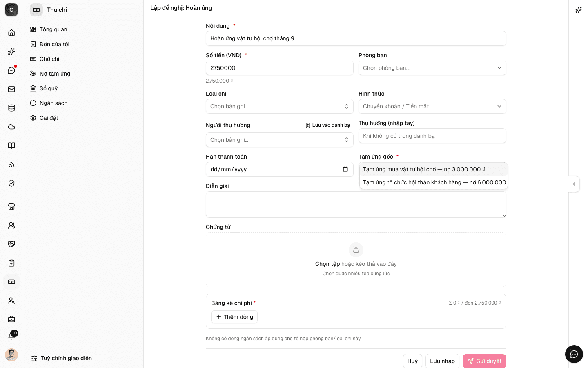The image size is (588, 368).
Task: Open the RSS feed icon
Action: pyautogui.click(x=11, y=164)
